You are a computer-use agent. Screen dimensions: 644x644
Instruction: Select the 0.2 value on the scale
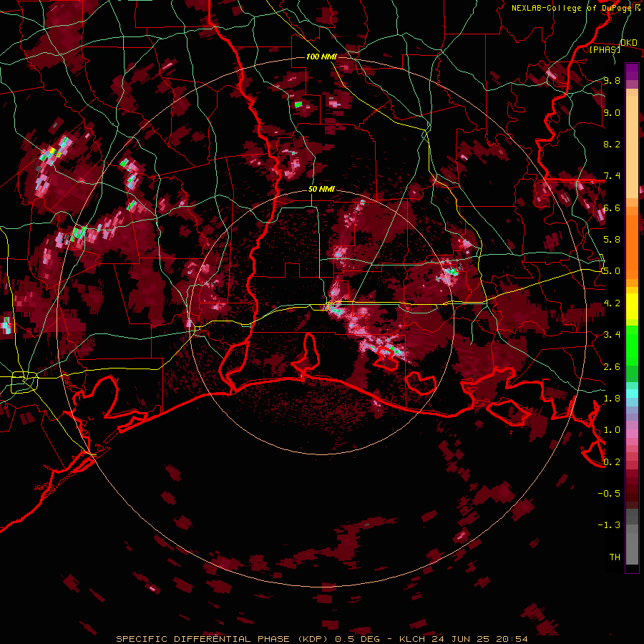[612, 462]
